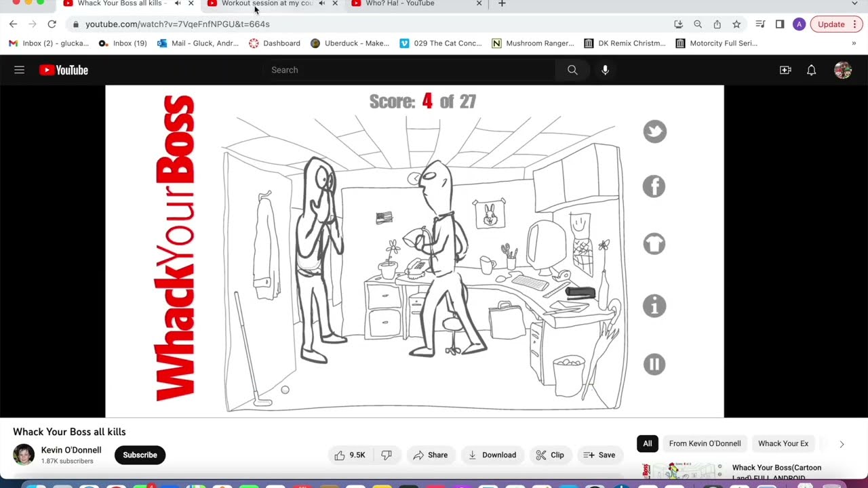Open the Motorcity Full Seri... bookmark
The width and height of the screenshot is (868, 488).
(x=717, y=43)
